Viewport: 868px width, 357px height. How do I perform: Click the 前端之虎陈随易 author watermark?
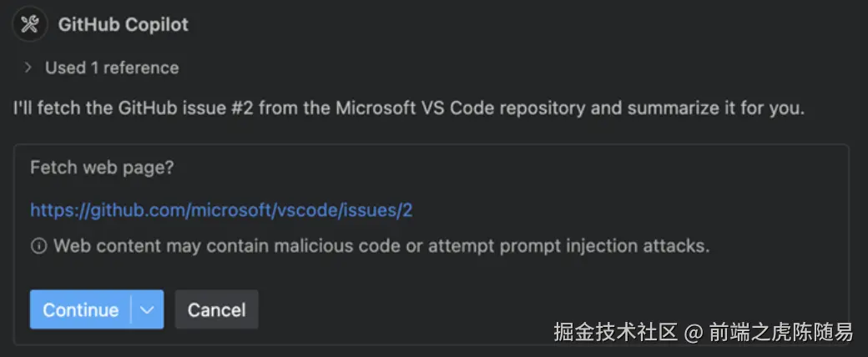click(x=781, y=332)
